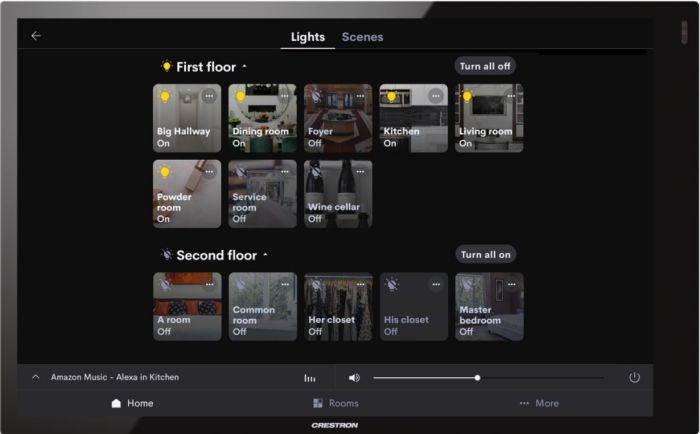700x434 pixels.
Task: Toggle the Service room light bulb
Action: click(240, 172)
